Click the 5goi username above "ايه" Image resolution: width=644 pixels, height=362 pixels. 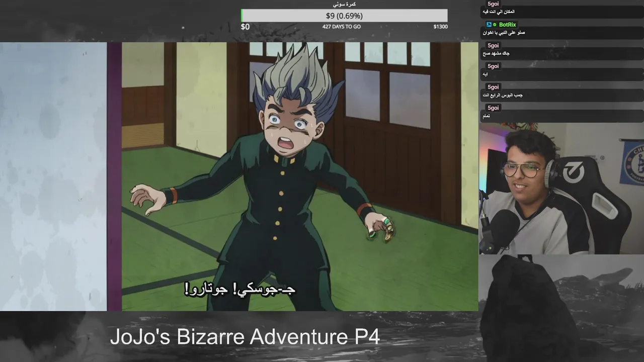493,66
